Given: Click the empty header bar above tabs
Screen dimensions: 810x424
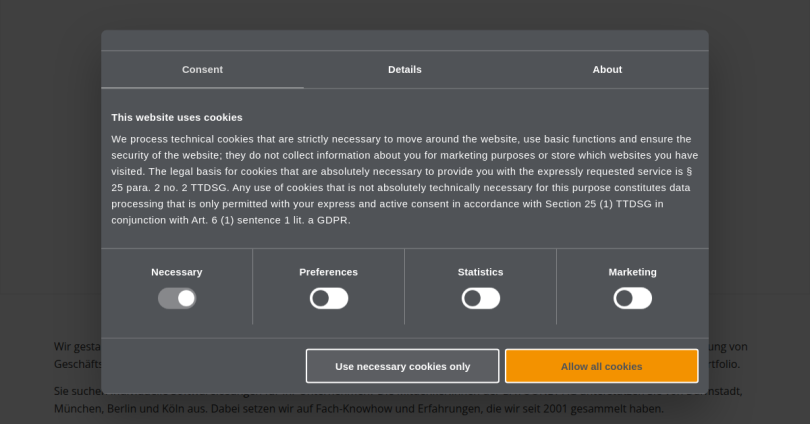Looking at the screenshot, I should (404, 40).
